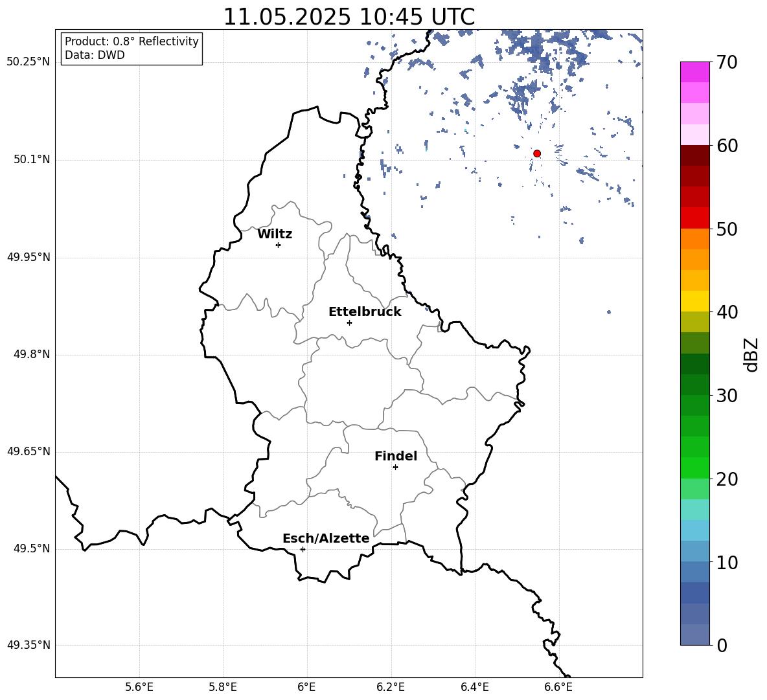Image resolution: width=767 pixels, height=700 pixels.
Task: Click the "dBZ" colorbar label
Action: tap(751, 354)
